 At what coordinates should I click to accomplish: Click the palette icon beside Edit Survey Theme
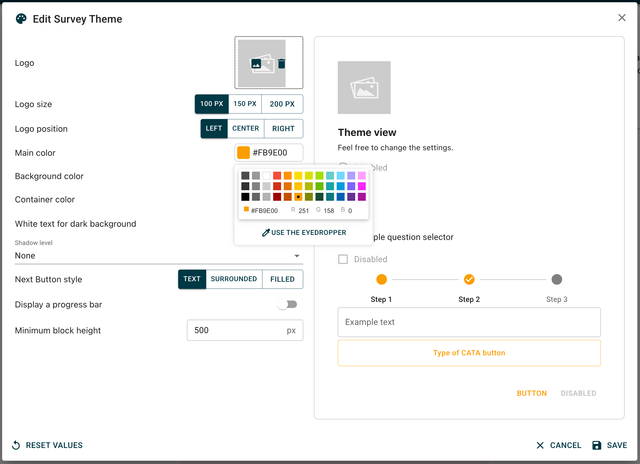pos(22,17)
